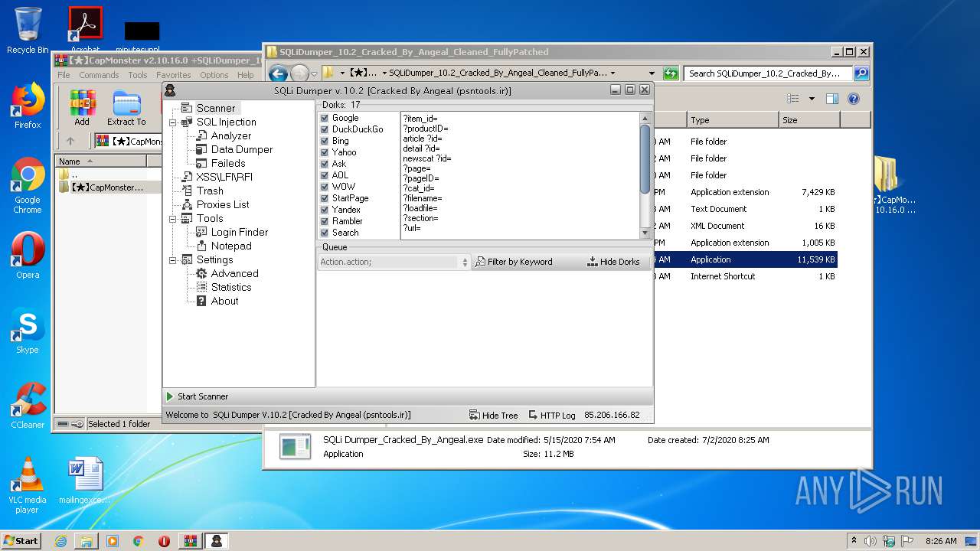980x551 pixels.
Task: Open Explorer recent pages dropdown arrow
Action: (314, 73)
